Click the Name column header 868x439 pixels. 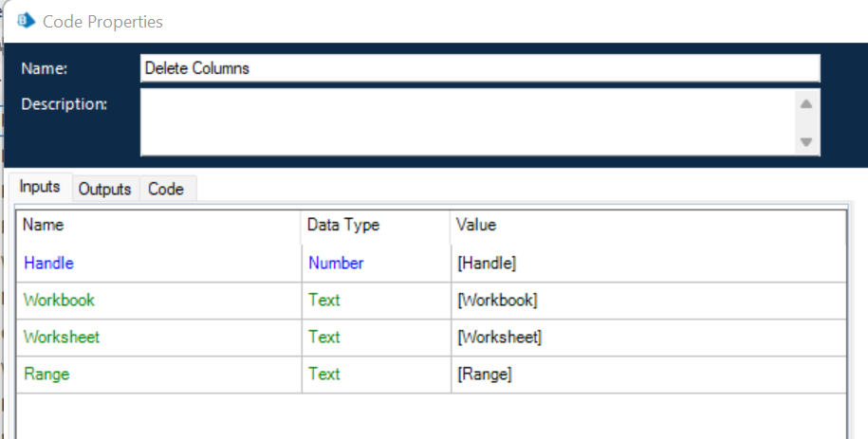point(158,225)
